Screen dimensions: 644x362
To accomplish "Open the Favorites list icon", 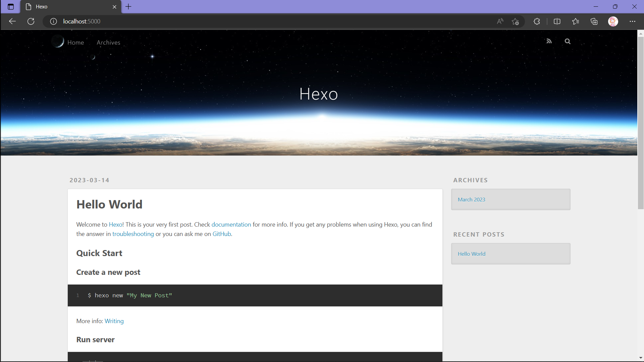I will coord(576,21).
